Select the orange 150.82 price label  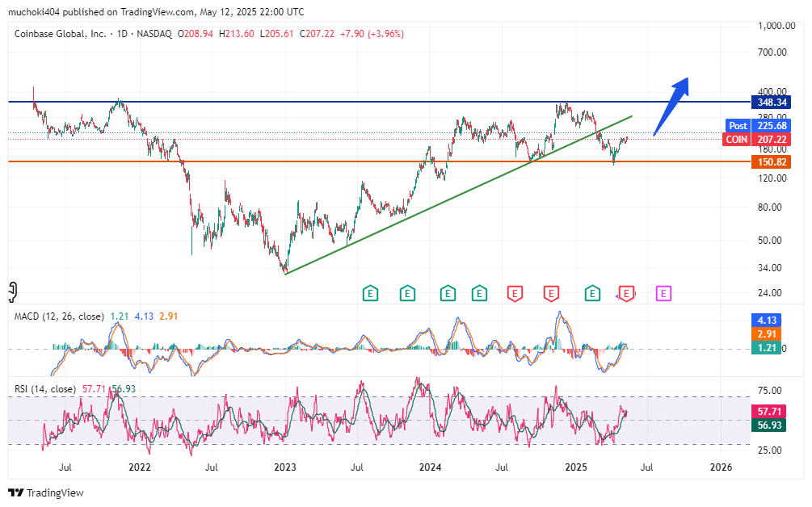coord(770,162)
